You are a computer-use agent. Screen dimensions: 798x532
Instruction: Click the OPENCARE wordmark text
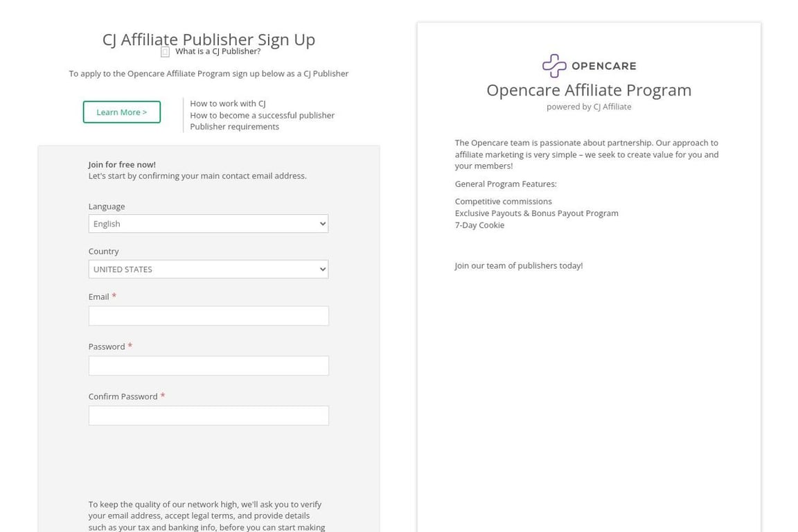click(603, 66)
